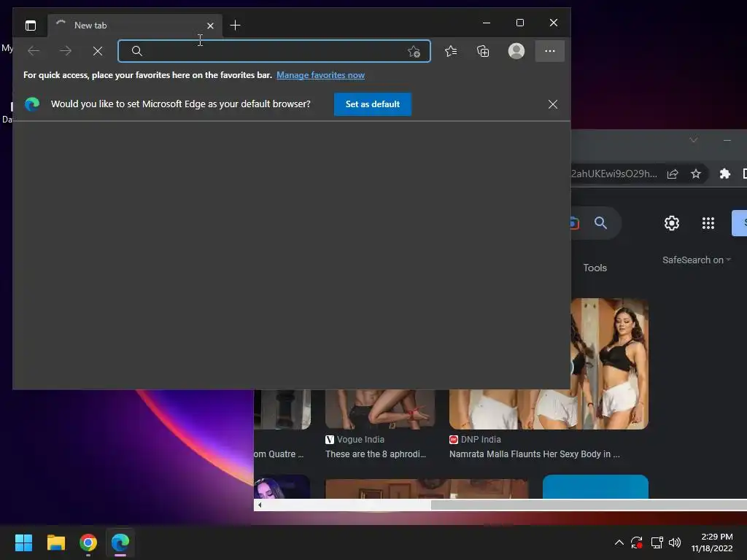This screenshot has width=747, height=560.
Task: Open Tools in Google Images
Action: coord(595,268)
